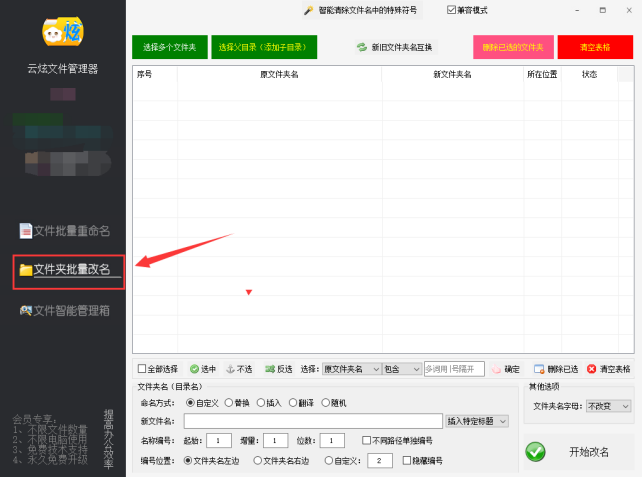Click red 清空表格 button at top

(x=595, y=47)
